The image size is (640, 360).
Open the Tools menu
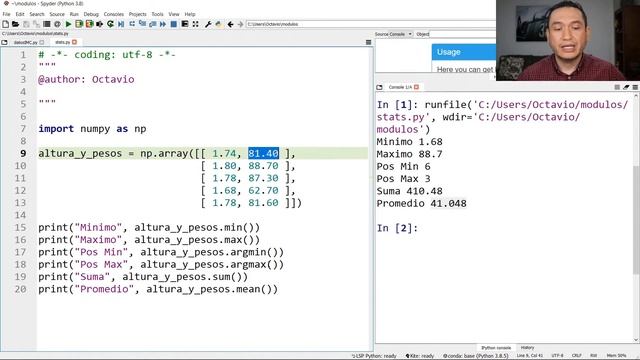click(x=157, y=14)
